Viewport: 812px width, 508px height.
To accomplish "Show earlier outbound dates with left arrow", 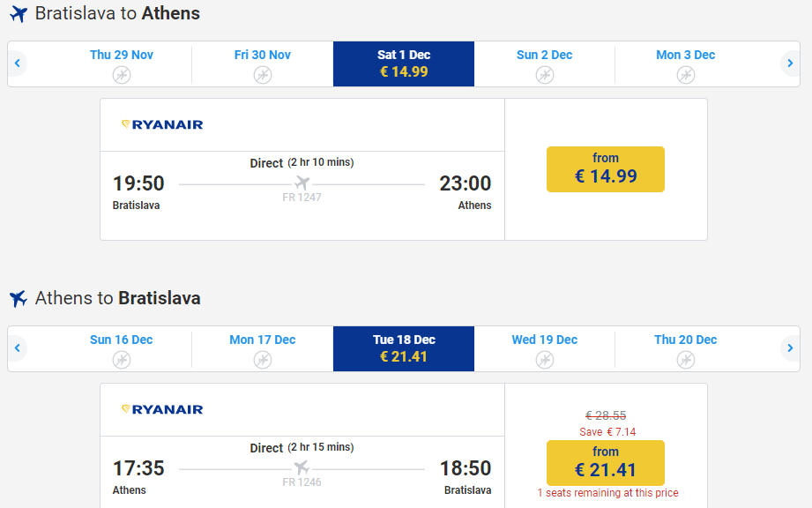I will pos(17,63).
